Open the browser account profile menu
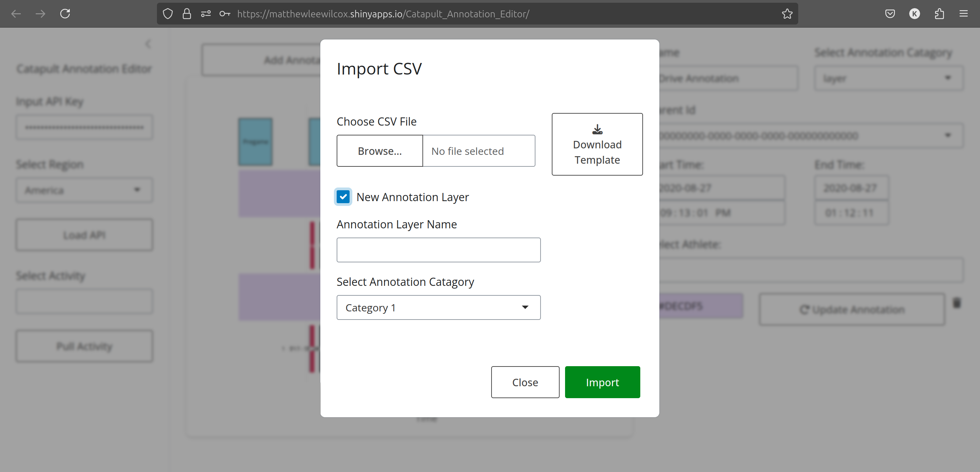The width and height of the screenshot is (980, 472). click(915, 14)
